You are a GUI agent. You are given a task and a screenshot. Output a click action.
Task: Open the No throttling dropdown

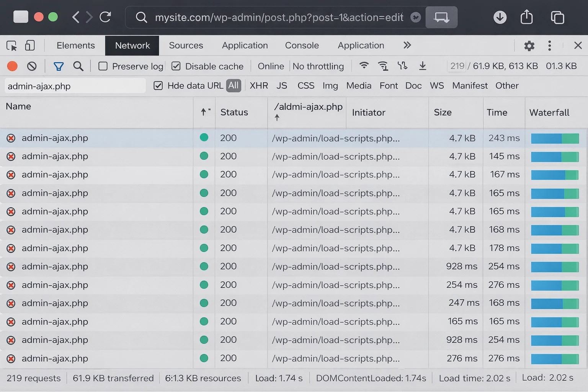(318, 66)
